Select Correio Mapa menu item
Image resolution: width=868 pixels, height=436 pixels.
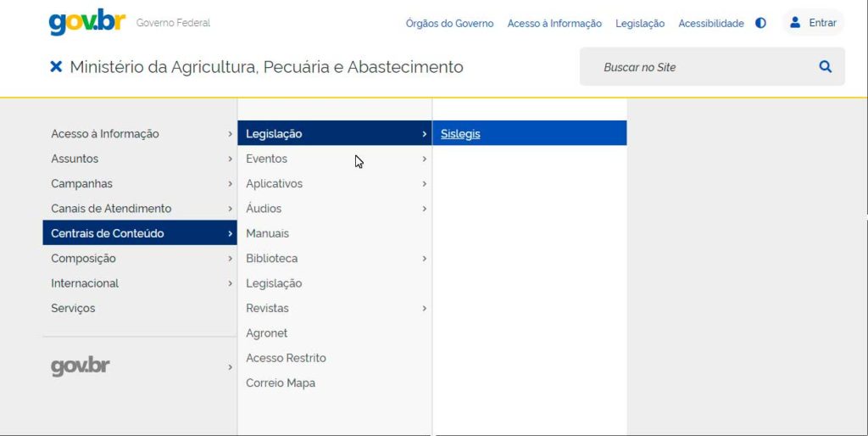[x=334, y=383]
